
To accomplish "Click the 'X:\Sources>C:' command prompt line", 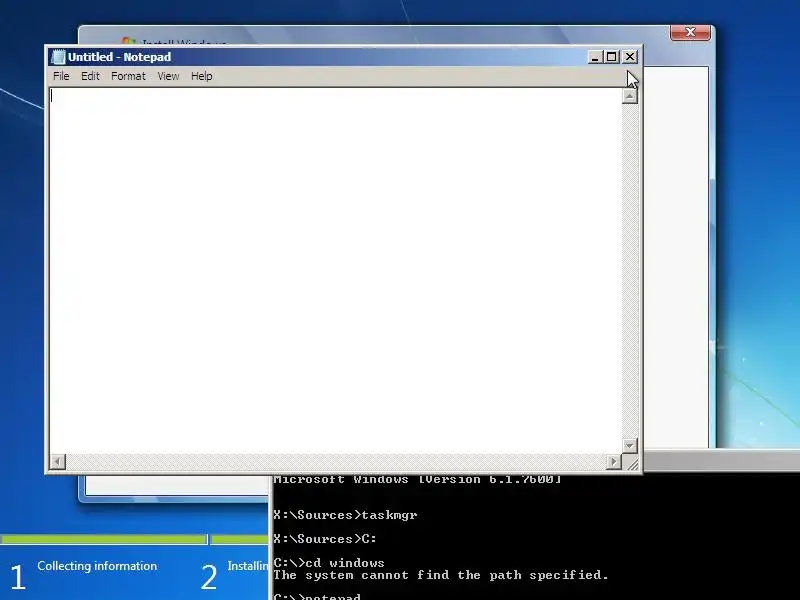I will 325,539.
